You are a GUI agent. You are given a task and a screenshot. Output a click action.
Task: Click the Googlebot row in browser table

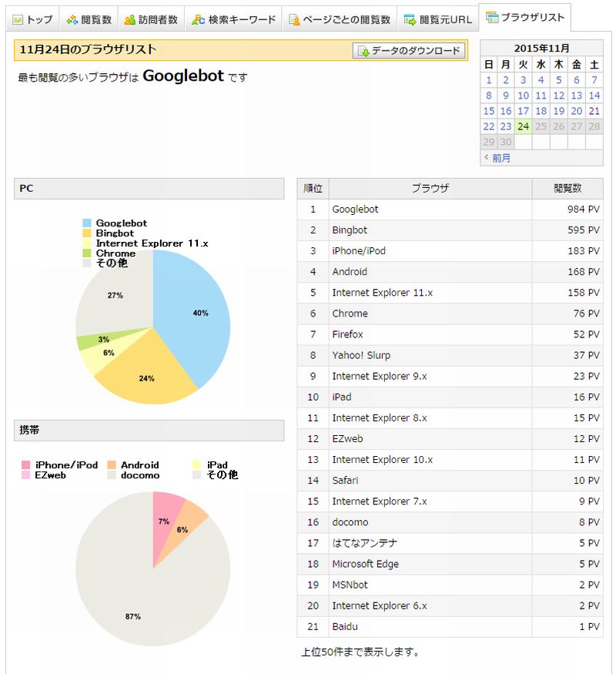(x=450, y=210)
